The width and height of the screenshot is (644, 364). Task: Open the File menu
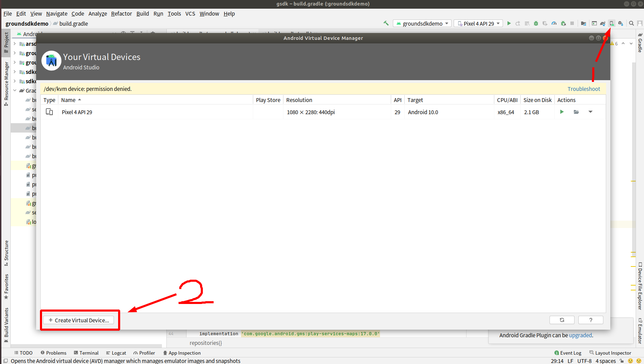(x=8, y=14)
